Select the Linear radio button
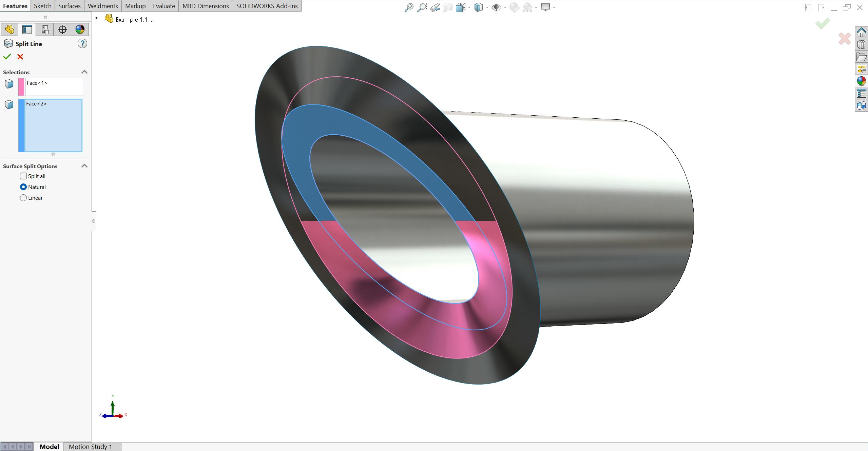The image size is (868, 451). pos(23,197)
